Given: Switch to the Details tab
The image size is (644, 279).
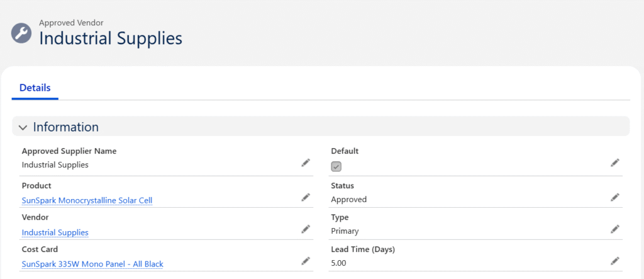Looking at the screenshot, I should pyautogui.click(x=35, y=88).
